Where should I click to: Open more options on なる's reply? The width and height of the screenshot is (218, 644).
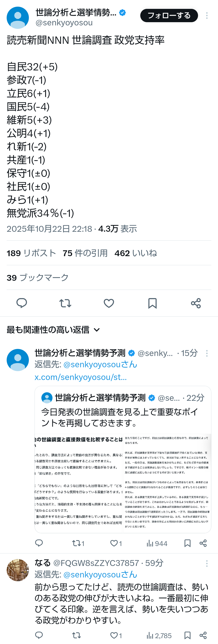click(207, 563)
